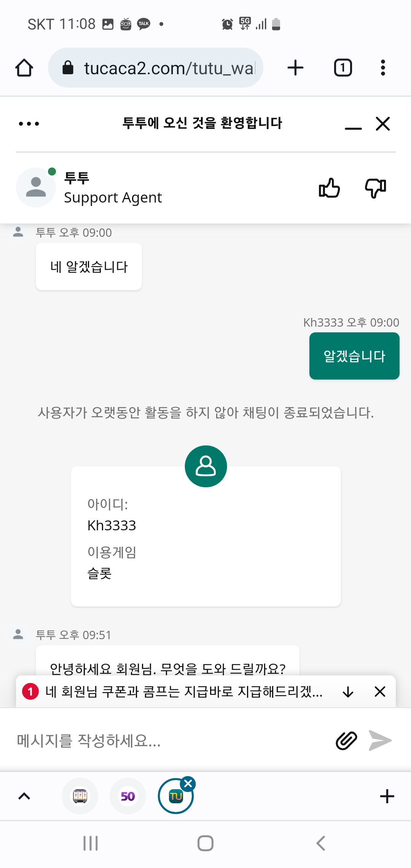Open the browser three-dot menu
The height and width of the screenshot is (868, 411).
[383, 68]
